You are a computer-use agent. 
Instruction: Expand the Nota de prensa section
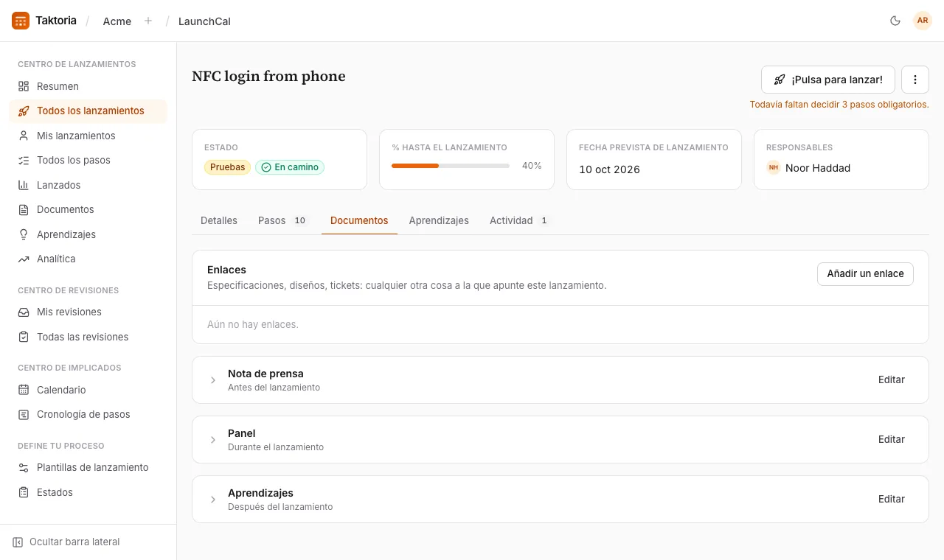click(213, 380)
